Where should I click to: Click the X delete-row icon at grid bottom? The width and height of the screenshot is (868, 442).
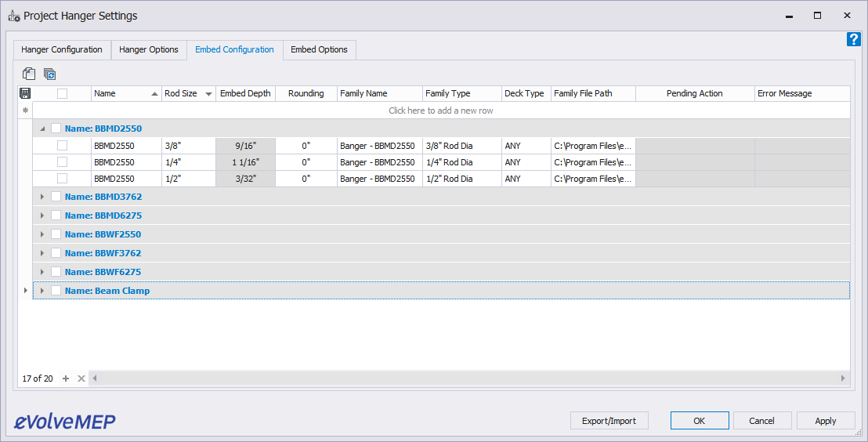[81, 379]
